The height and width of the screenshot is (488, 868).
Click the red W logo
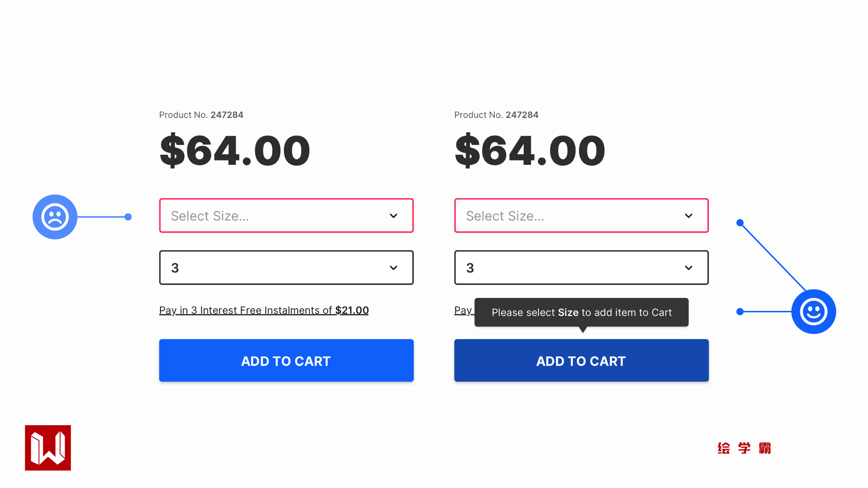tap(48, 448)
